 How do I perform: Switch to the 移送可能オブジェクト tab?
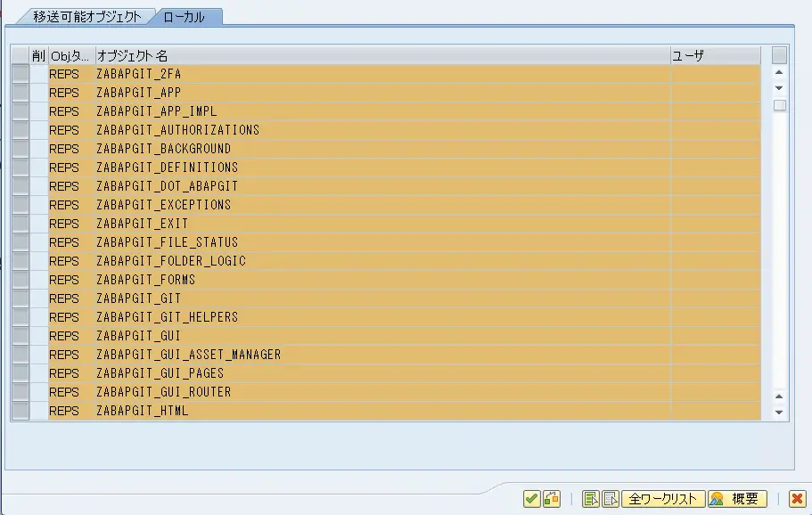tap(87, 17)
